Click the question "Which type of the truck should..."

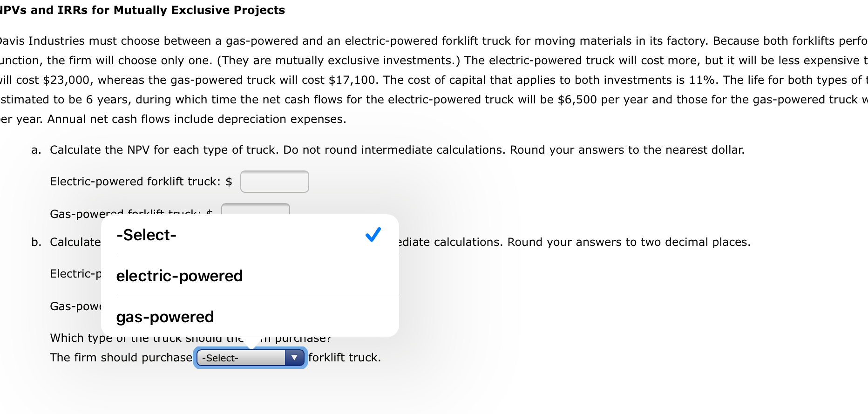click(140, 338)
